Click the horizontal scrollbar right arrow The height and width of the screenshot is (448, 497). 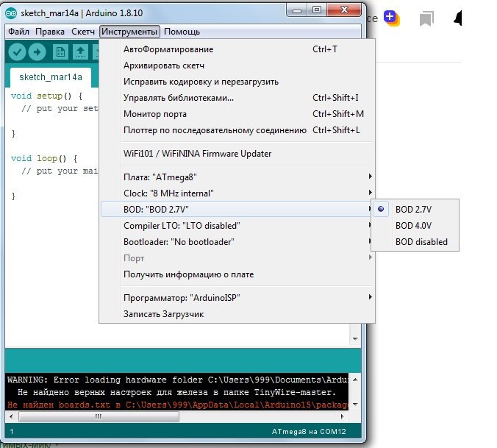coord(343,416)
